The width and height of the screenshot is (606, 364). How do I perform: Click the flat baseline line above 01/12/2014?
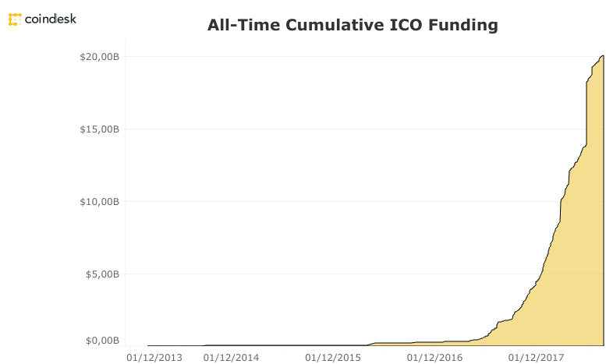230,345
